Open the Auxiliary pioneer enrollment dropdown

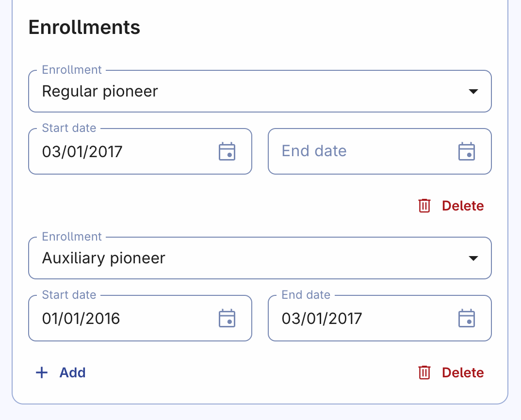[x=260, y=258]
